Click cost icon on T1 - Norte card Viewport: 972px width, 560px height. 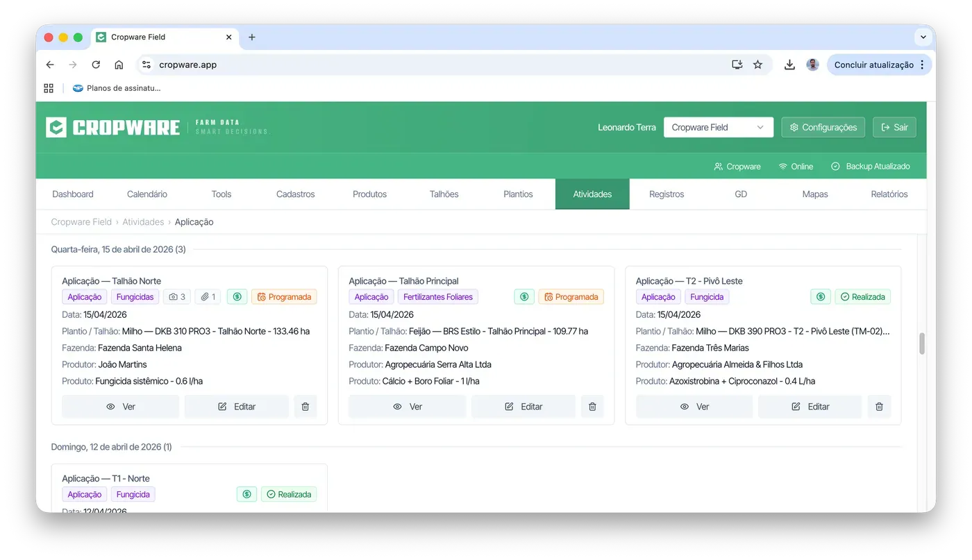[x=246, y=495]
